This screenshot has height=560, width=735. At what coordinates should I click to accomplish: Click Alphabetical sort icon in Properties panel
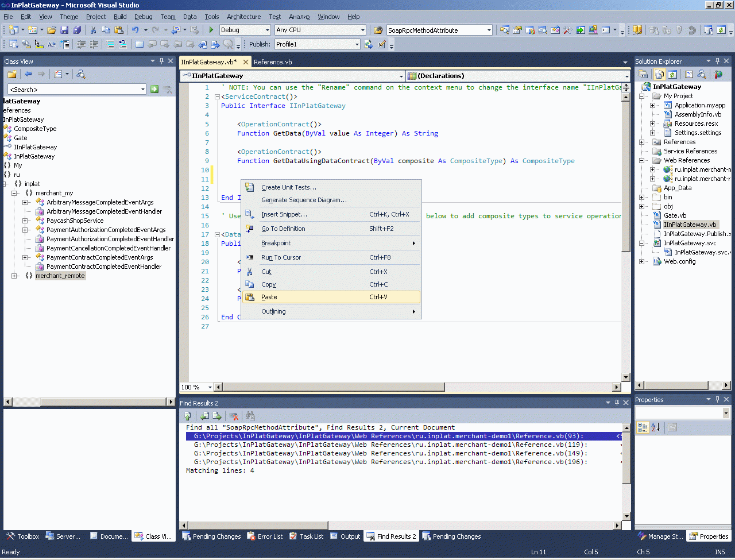tap(656, 427)
